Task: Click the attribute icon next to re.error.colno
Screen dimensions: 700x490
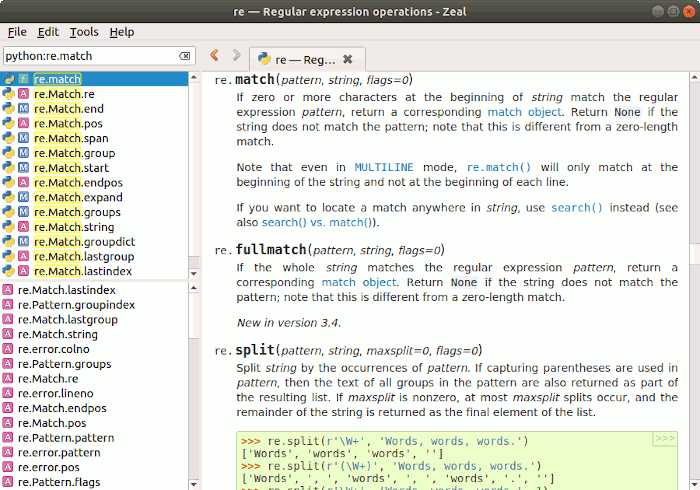Action: 8,349
